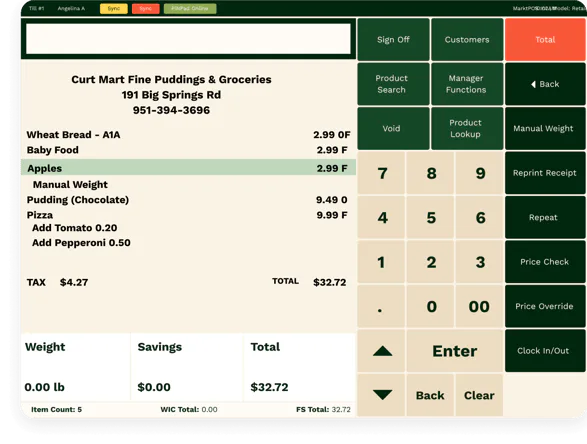This screenshot has width=587, height=444.
Task: Click the down arrow key
Action: pos(381,395)
